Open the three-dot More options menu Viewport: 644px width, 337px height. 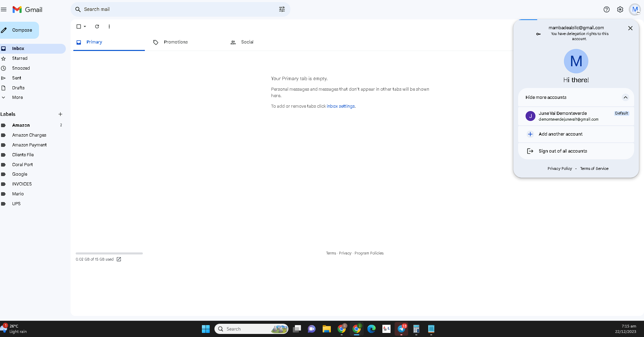pyautogui.click(x=109, y=26)
